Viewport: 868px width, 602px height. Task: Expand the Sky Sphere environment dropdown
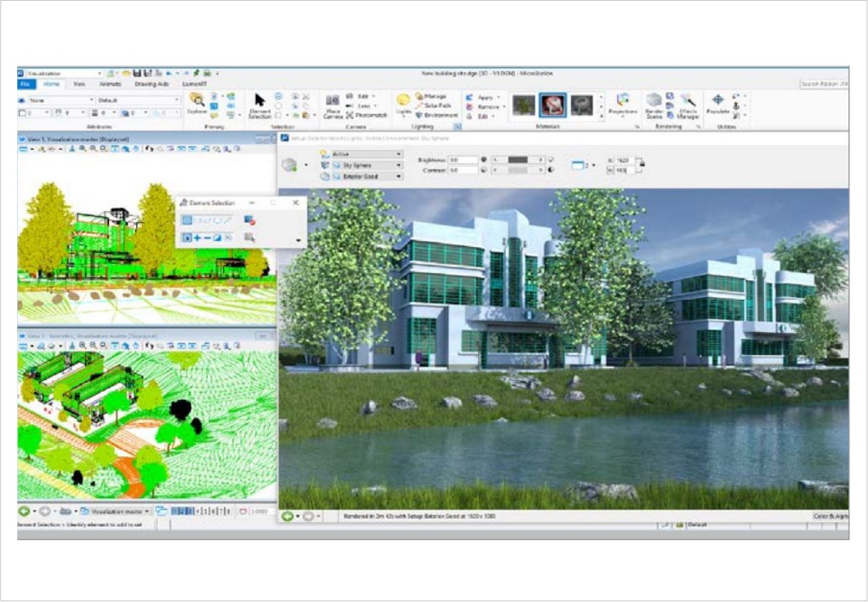pos(398,165)
